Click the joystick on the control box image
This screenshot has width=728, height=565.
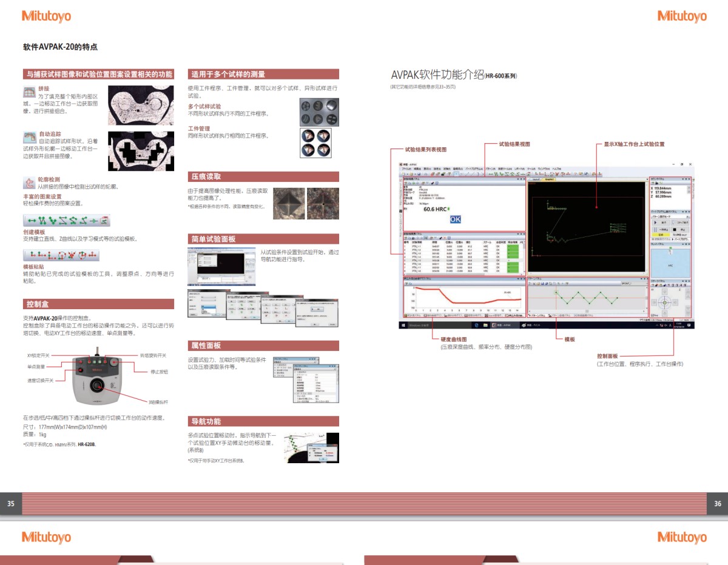click(x=98, y=386)
